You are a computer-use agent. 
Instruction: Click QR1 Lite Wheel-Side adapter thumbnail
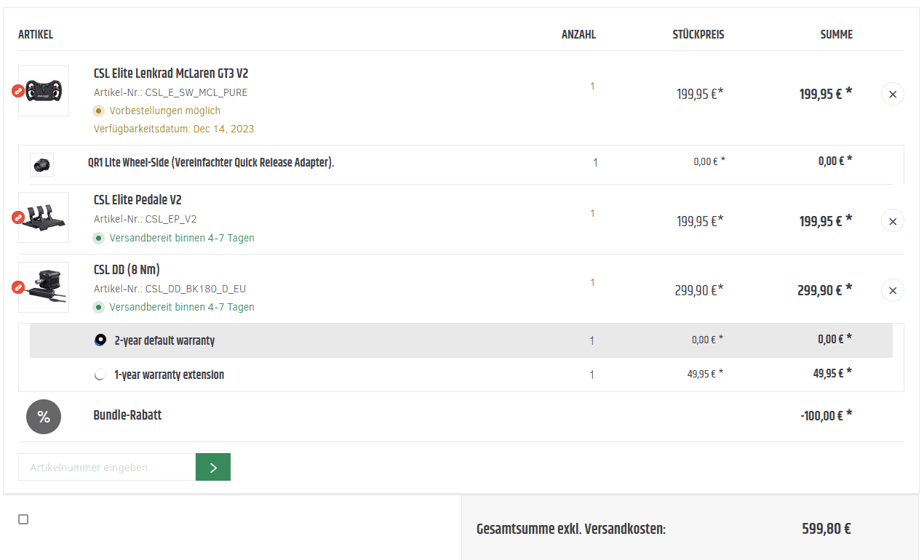click(x=41, y=164)
